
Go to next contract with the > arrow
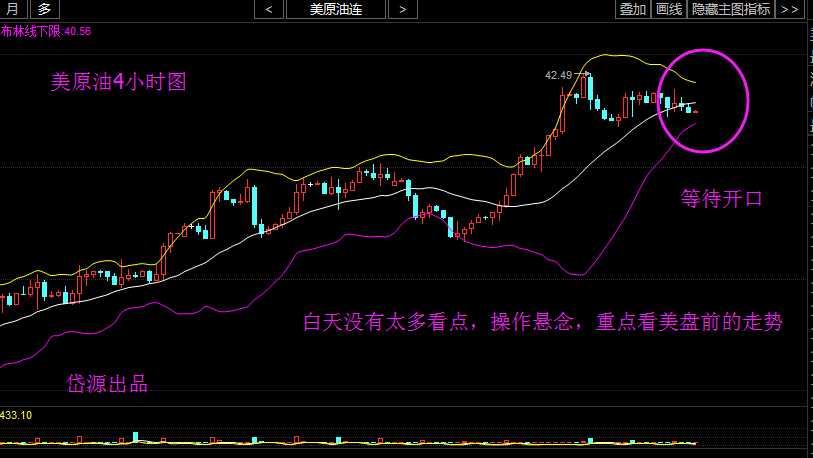click(x=402, y=9)
